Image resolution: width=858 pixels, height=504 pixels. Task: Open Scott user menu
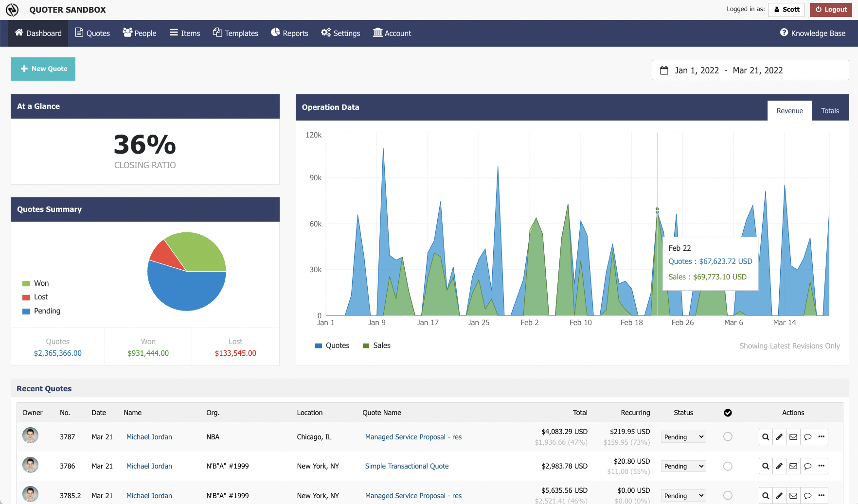pos(786,10)
